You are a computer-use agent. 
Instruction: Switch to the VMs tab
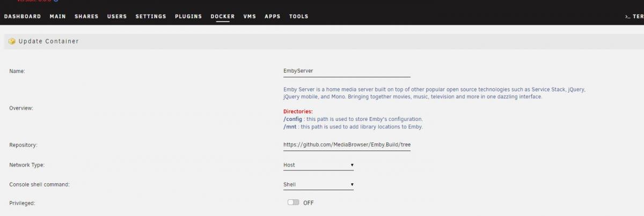pos(250,17)
